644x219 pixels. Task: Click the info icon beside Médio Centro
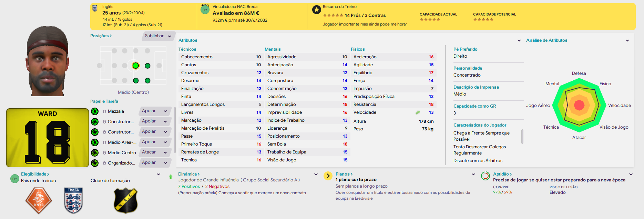pyautogui.click(x=104, y=153)
